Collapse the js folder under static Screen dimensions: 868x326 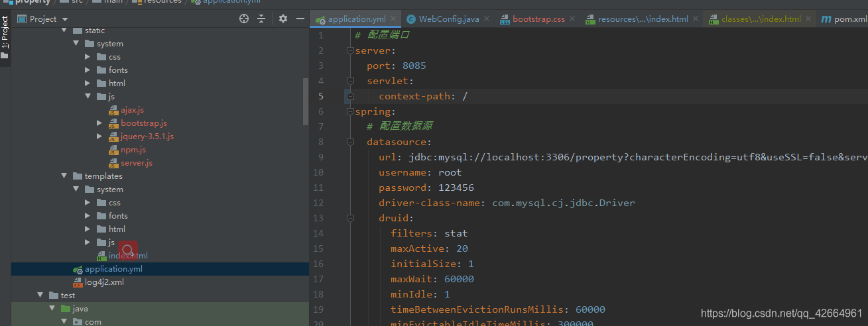88,97
